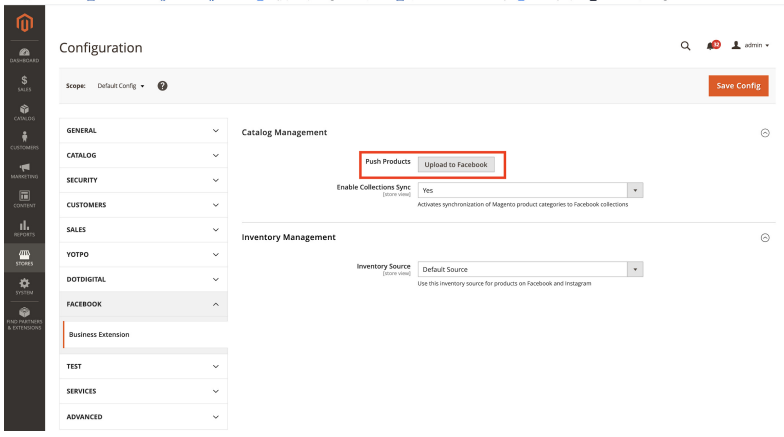Open the admin account menu

pos(750,46)
